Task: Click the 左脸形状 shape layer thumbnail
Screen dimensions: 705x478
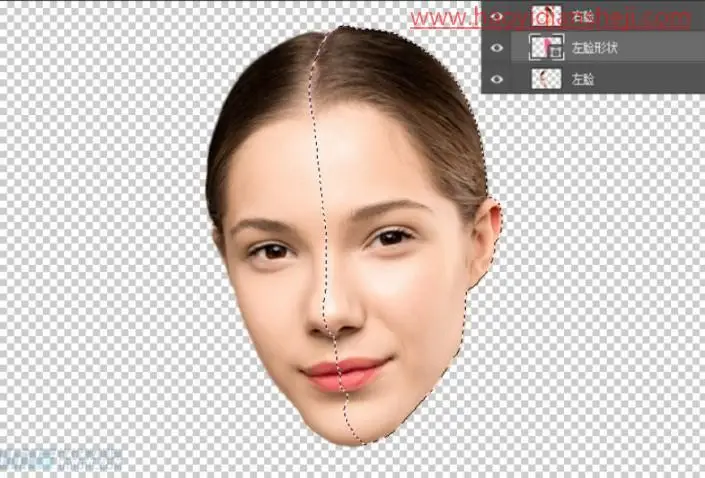Action: click(x=546, y=47)
